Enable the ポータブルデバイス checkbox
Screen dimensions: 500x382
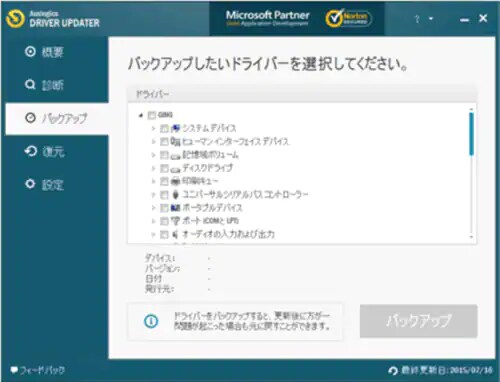click(x=164, y=208)
